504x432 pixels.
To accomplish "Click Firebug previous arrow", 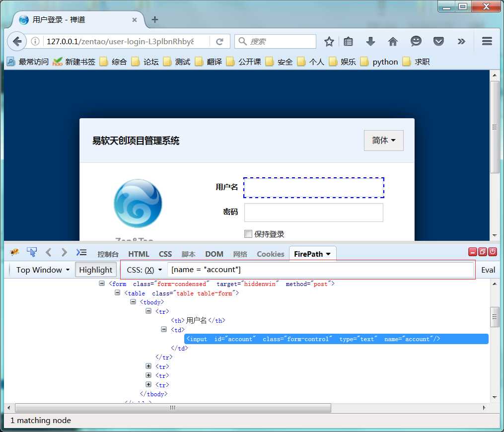I will pos(49,252).
